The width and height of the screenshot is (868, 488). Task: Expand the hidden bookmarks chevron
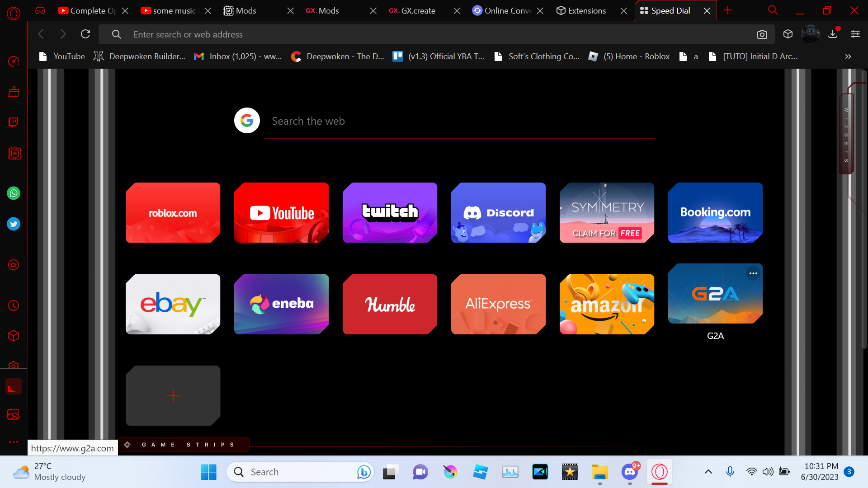[848, 56]
